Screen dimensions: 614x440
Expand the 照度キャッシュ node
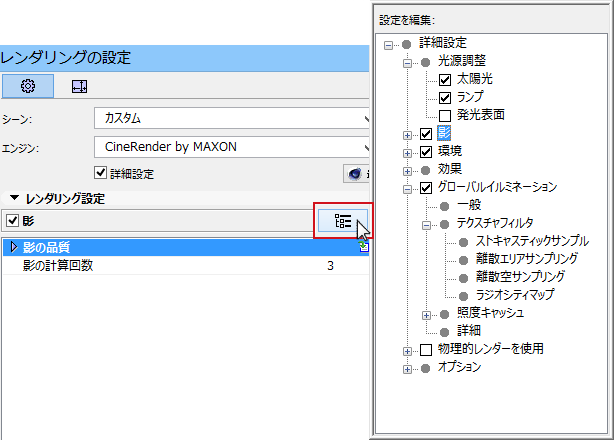pyautogui.click(x=426, y=316)
